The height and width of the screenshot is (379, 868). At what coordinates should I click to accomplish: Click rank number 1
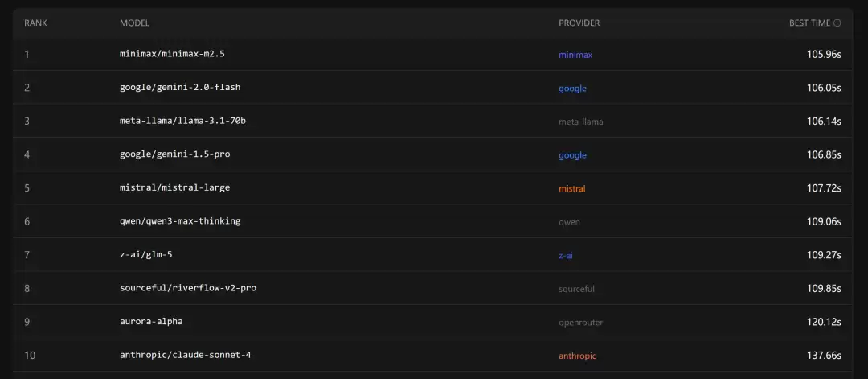(27, 54)
